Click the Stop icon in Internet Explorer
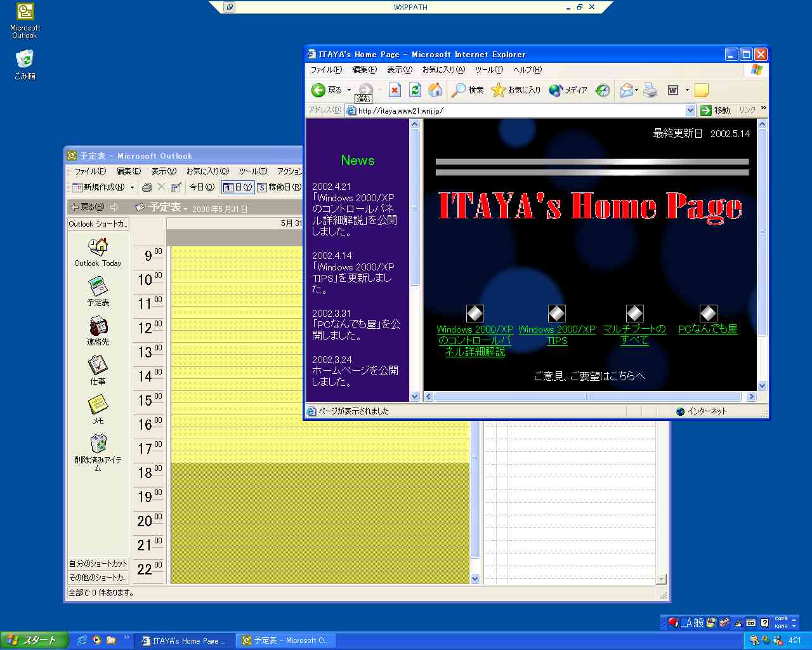The image size is (812, 650). [395, 90]
